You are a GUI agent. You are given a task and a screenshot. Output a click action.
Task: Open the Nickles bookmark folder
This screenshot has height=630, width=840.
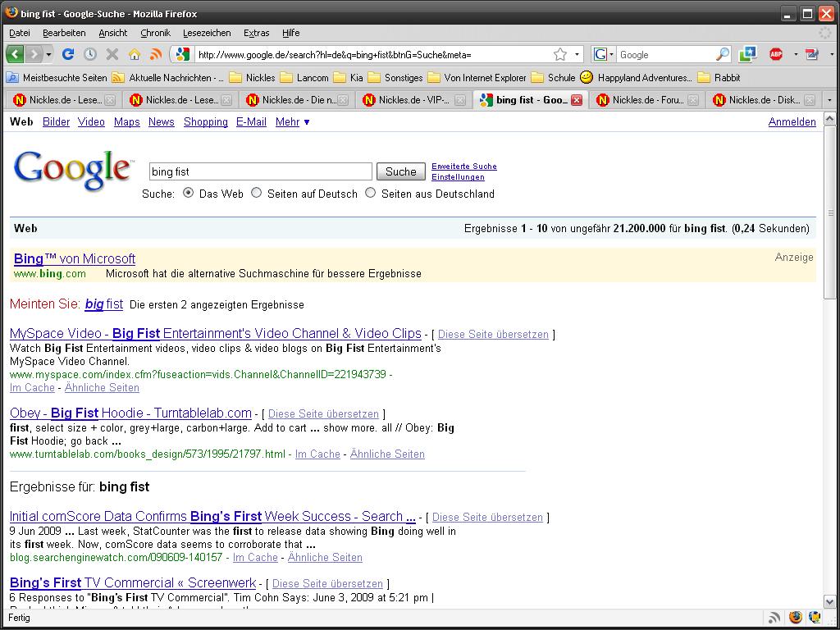[x=253, y=78]
